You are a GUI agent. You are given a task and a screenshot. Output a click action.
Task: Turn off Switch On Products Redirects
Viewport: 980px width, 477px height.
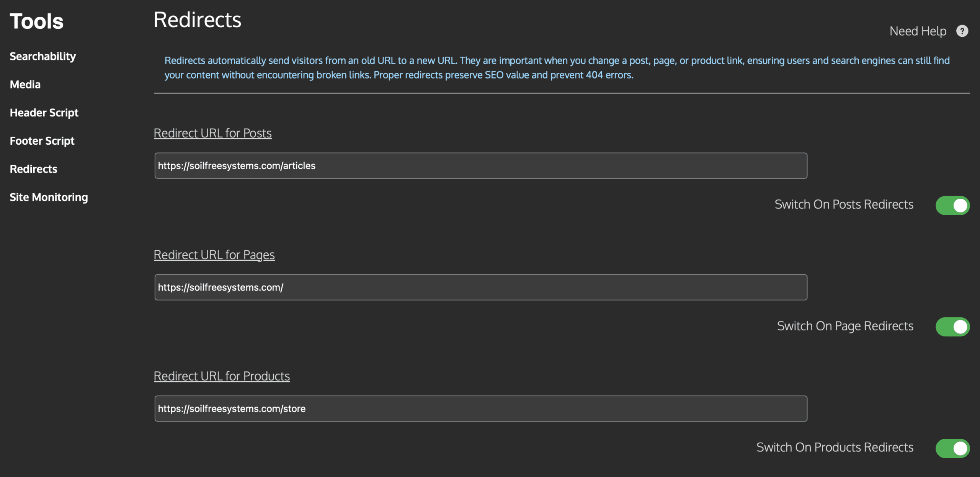952,448
